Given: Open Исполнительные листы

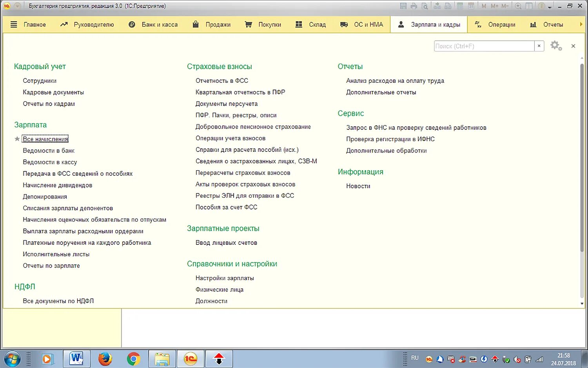Looking at the screenshot, I should click(x=56, y=254).
